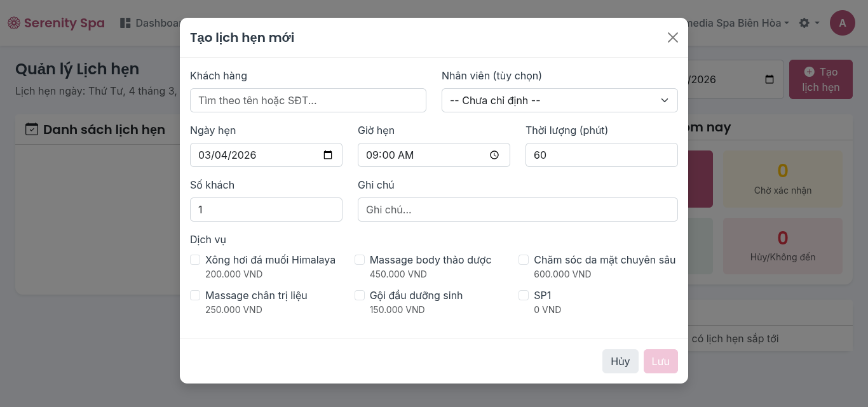Select Gội đầu dưỡng sinh checkbox
Viewport: 868px width, 407px height.
point(360,295)
